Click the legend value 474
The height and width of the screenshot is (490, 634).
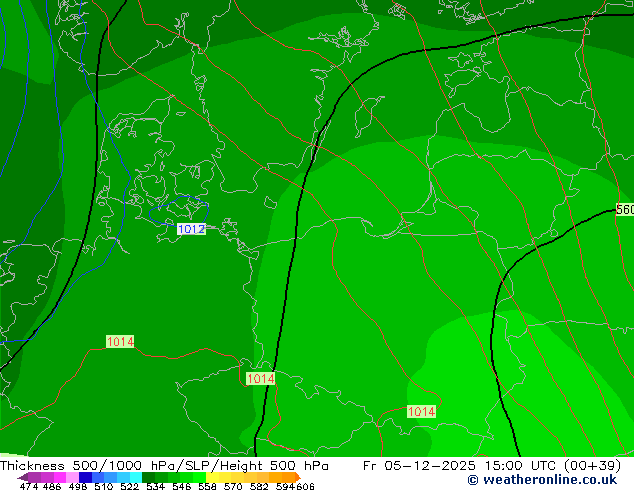(29, 486)
